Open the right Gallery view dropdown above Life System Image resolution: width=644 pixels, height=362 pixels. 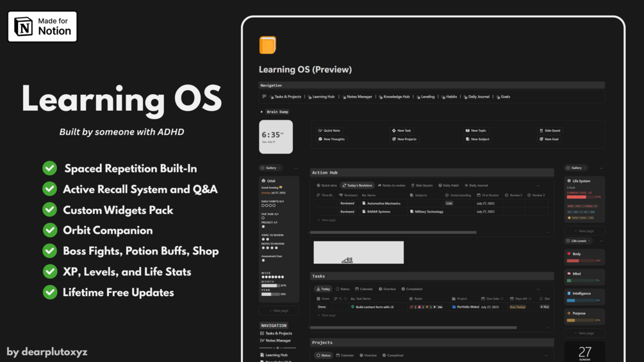pyautogui.click(x=576, y=168)
